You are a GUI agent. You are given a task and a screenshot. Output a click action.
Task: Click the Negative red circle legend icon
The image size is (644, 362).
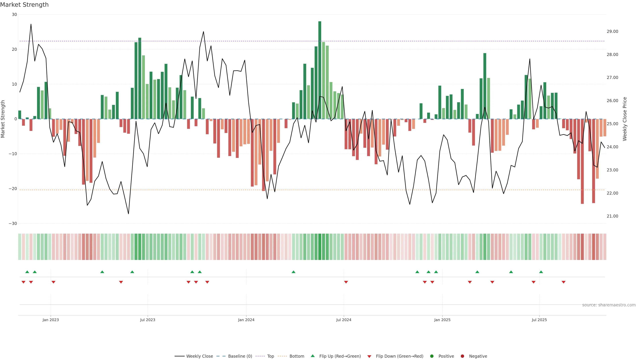[x=462, y=356]
